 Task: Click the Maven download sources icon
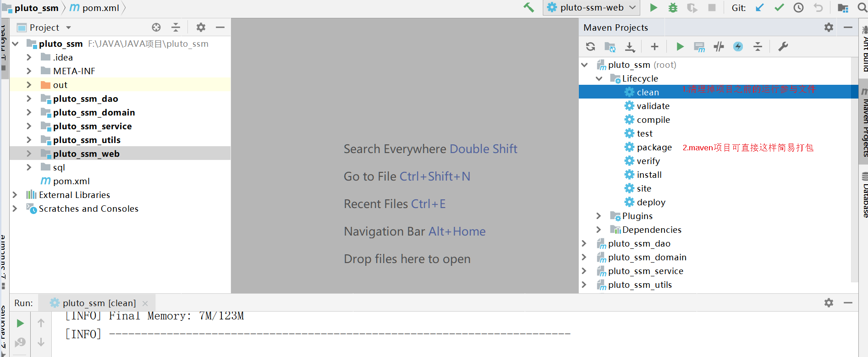pos(630,46)
